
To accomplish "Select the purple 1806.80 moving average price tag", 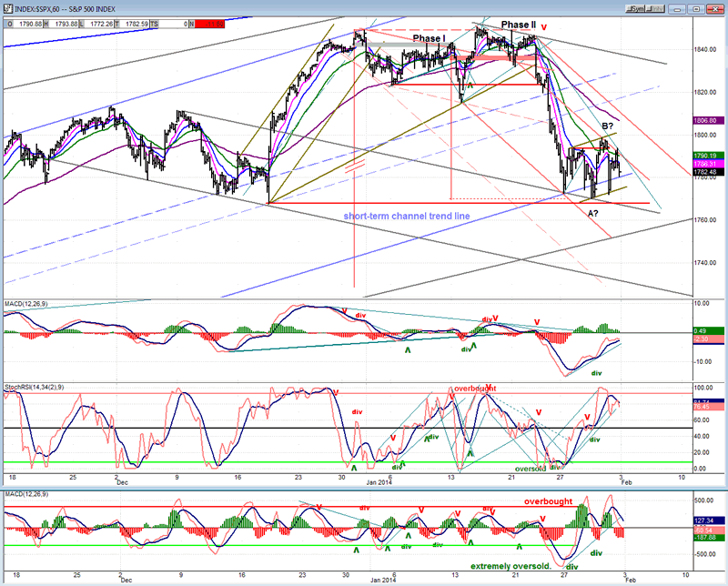I will coord(707,120).
